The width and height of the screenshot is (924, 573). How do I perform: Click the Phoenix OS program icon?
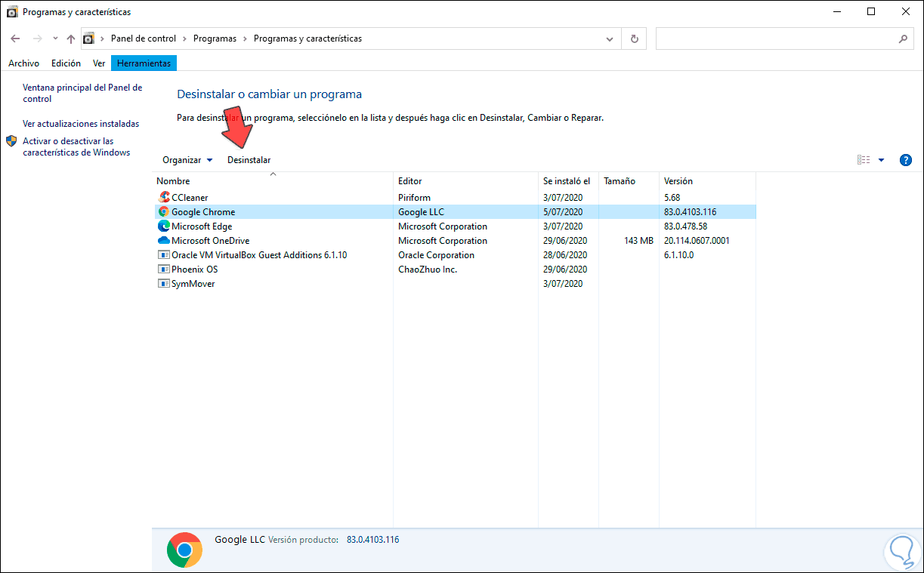click(x=164, y=269)
